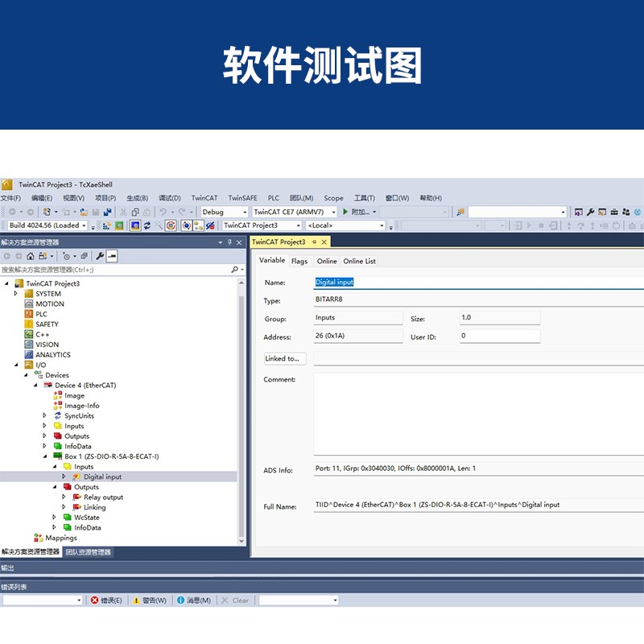Click the User ID input field
The height and width of the screenshot is (644, 644).
point(500,336)
